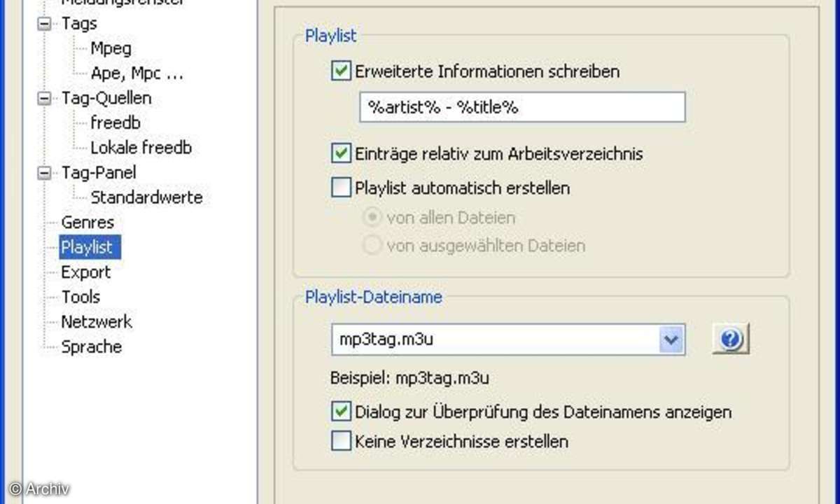Select the Tag-Panel category label
The height and width of the screenshot is (504, 840).
tap(98, 172)
